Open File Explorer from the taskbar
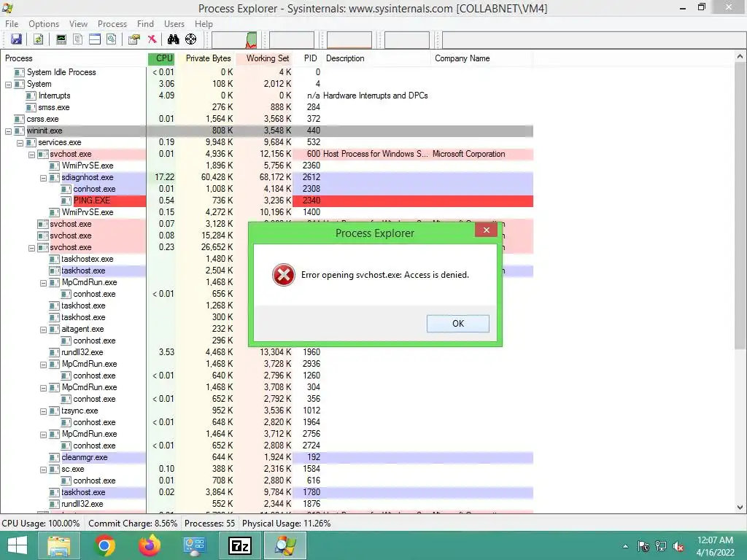 (x=58, y=545)
